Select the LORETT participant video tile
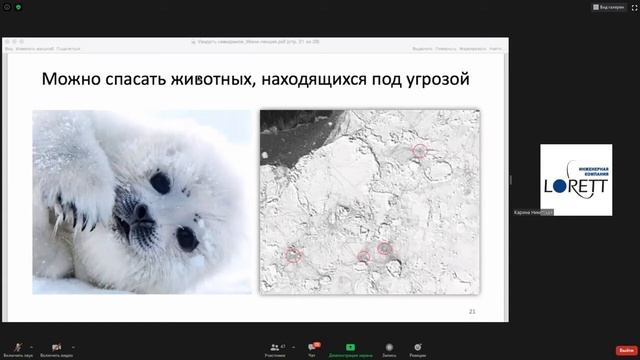Image resolution: width=640 pixels, height=360 pixels. 576,180
